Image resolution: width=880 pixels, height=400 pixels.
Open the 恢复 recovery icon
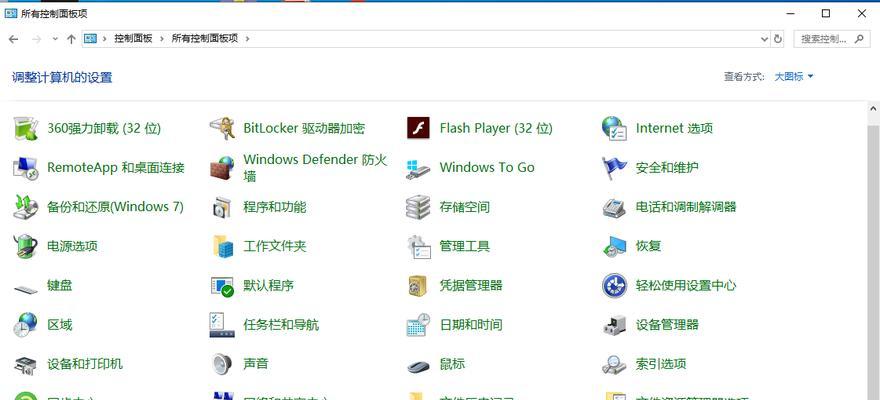[x=614, y=246]
